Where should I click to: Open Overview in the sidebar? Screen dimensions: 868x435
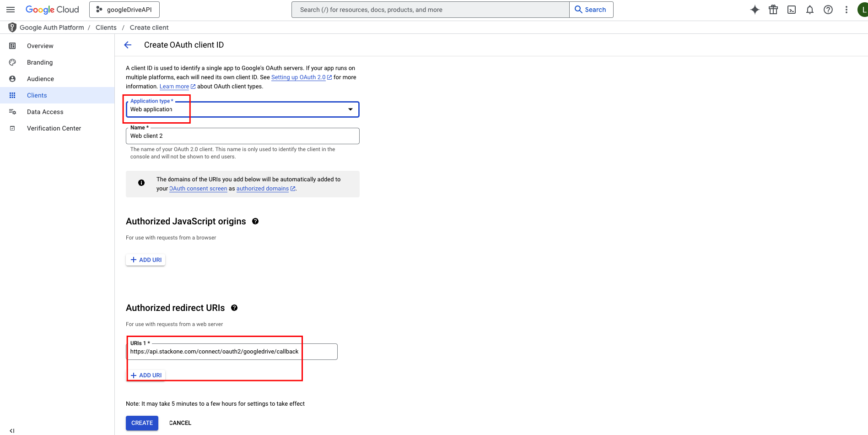[57, 46]
